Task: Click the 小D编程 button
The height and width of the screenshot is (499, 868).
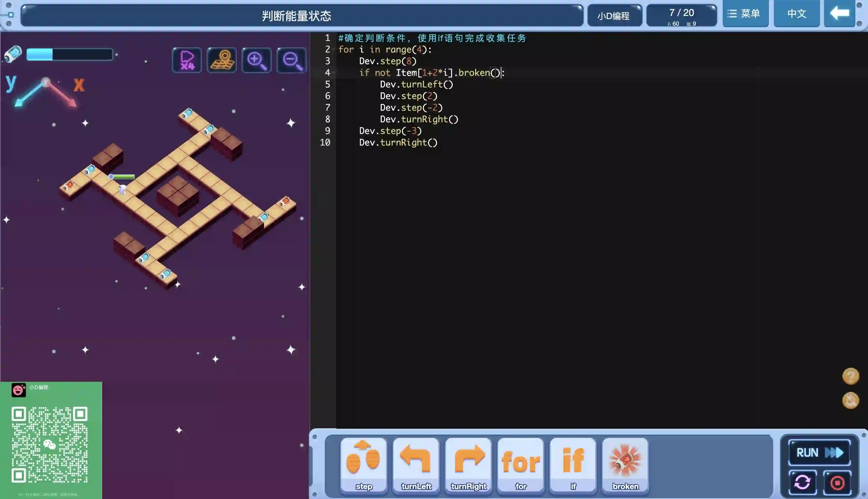Action: [x=614, y=16]
